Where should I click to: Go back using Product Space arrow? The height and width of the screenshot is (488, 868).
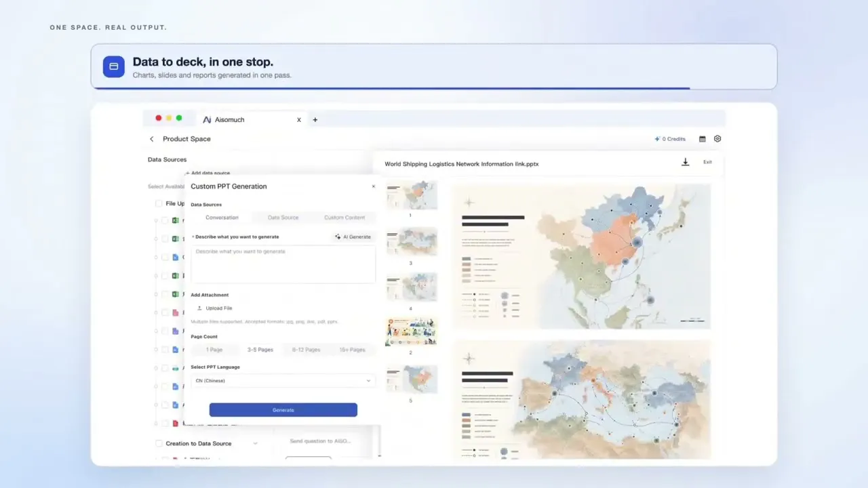[x=151, y=139]
